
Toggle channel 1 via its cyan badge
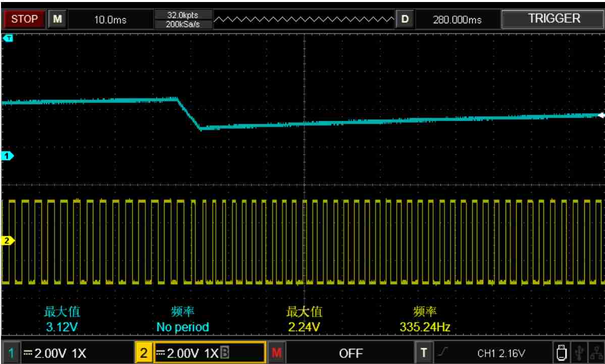[x=11, y=353]
